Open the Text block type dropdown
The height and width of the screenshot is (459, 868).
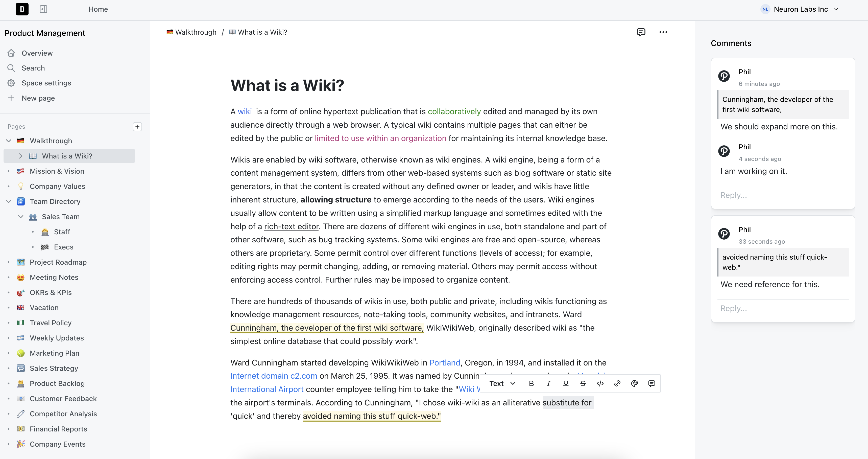pyautogui.click(x=502, y=383)
